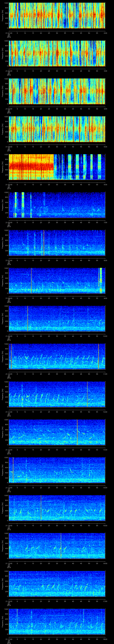Viewport: 114px width, 644px height.
Task: Select the spectrogram panel starting at 21:16:00
Action: pyautogui.click(x=57, y=584)
